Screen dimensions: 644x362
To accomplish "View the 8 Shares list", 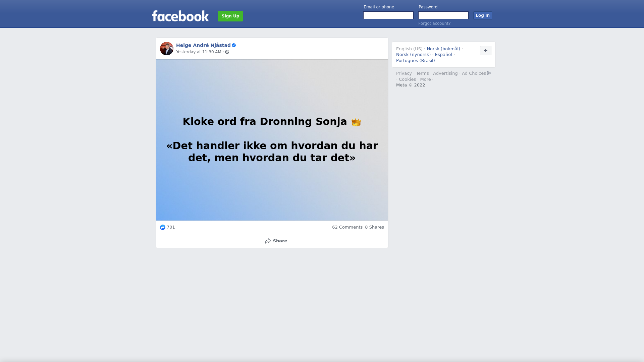I will 374,227.
